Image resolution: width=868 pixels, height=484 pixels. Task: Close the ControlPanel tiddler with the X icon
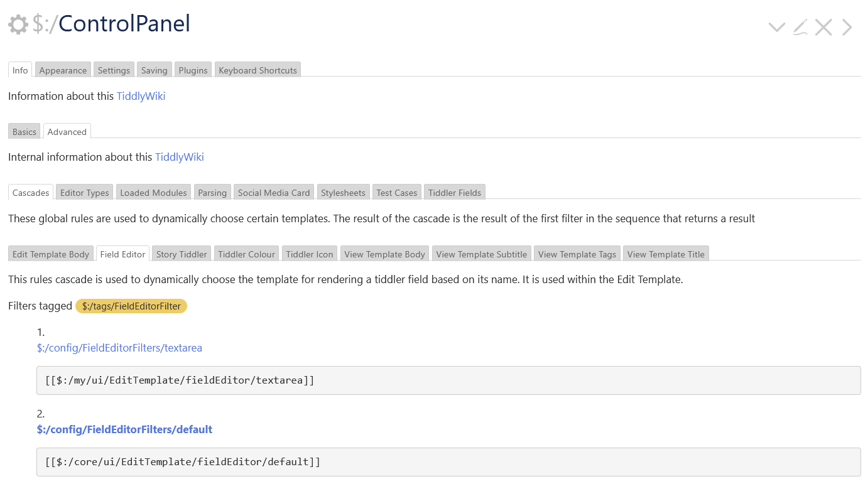[x=823, y=27]
